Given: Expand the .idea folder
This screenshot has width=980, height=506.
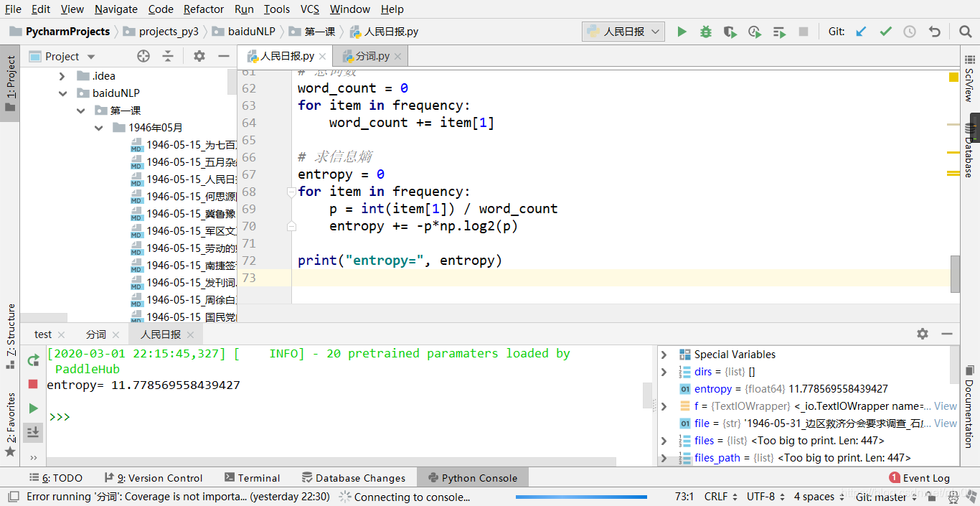Looking at the screenshot, I should pyautogui.click(x=64, y=76).
